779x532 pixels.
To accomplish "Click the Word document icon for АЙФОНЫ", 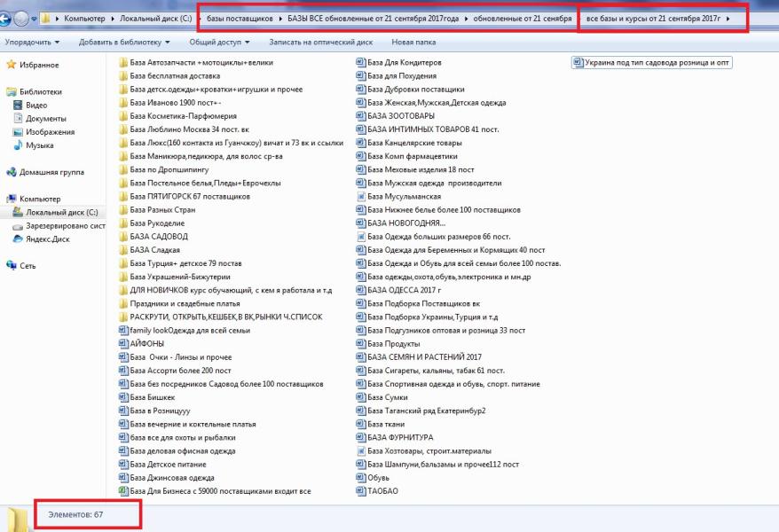I will click(123, 344).
